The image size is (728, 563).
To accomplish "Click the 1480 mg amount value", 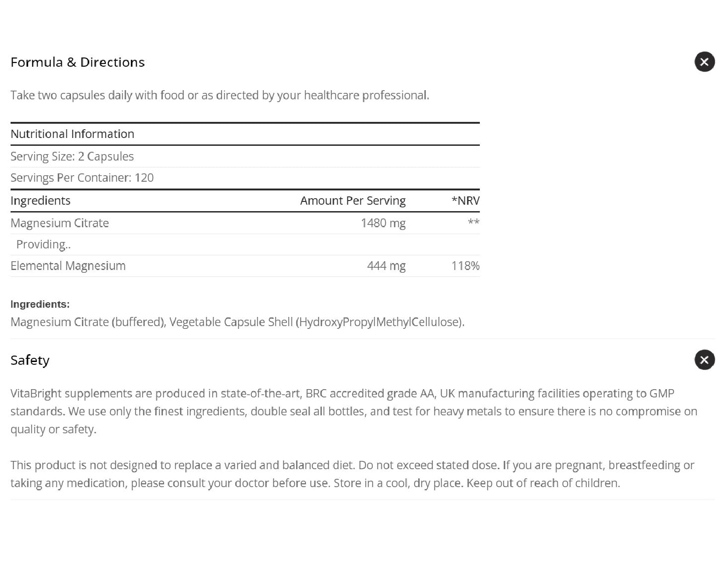I will point(383,223).
